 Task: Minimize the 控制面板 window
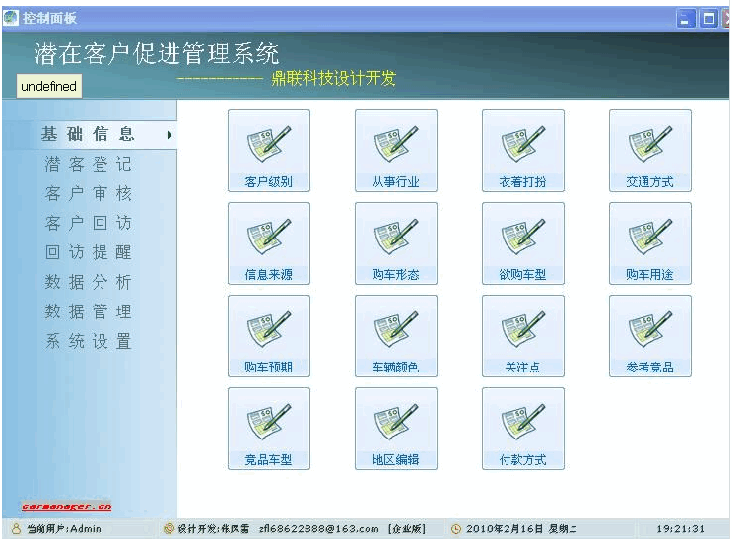685,19
